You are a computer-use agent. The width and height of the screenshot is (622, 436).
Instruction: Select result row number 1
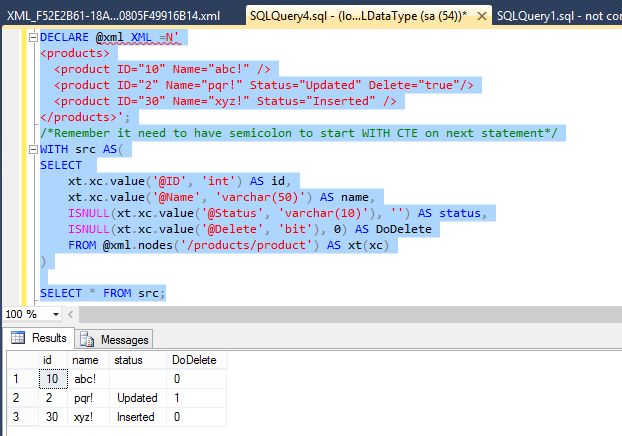[x=23, y=379]
